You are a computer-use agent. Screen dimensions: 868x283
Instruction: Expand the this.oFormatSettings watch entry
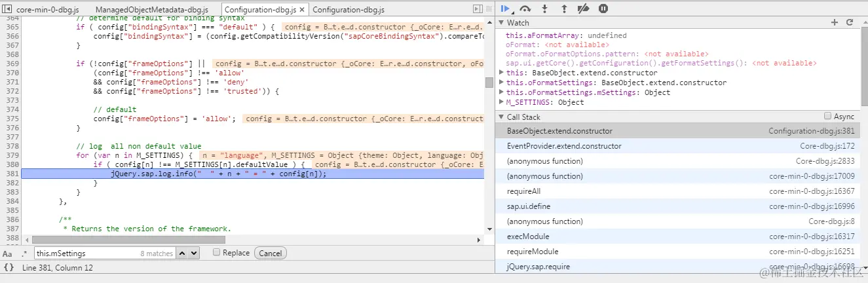pyautogui.click(x=502, y=83)
